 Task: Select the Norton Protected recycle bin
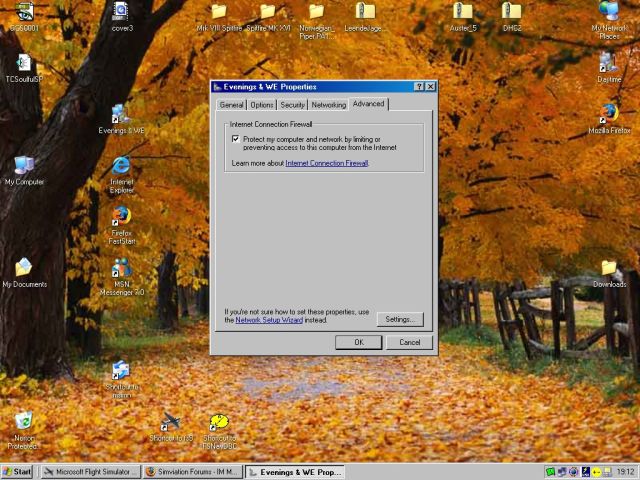pyautogui.click(x=24, y=421)
